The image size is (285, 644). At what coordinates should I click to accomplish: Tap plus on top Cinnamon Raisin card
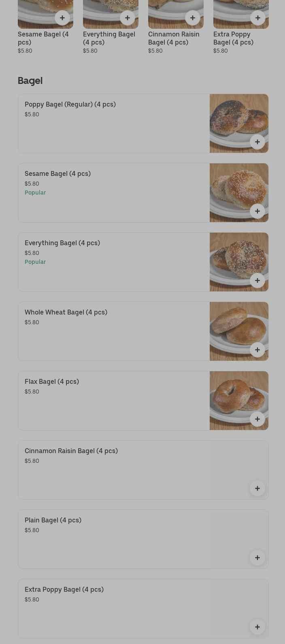click(x=193, y=18)
